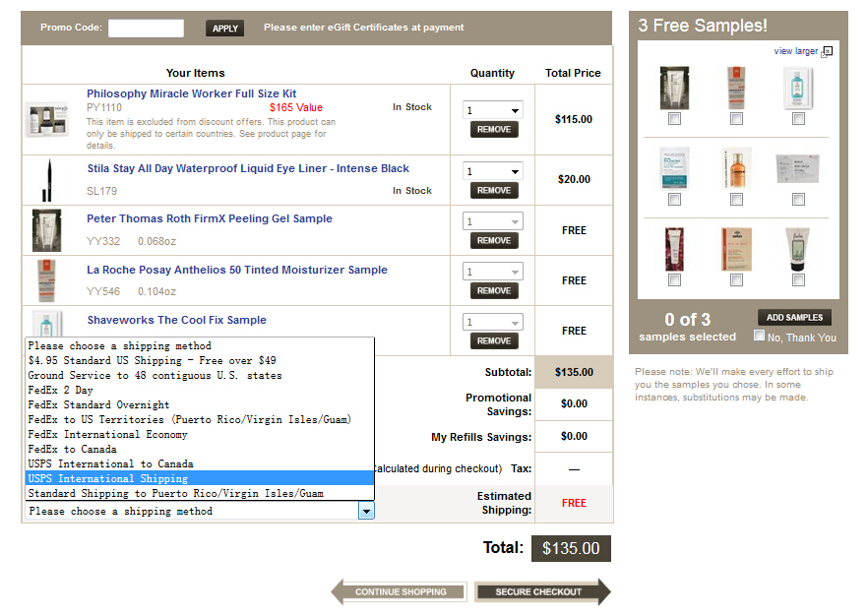
Task: Open La Roche Posay Anthelios 50 sample link
Action: click(x=237, y=270)
